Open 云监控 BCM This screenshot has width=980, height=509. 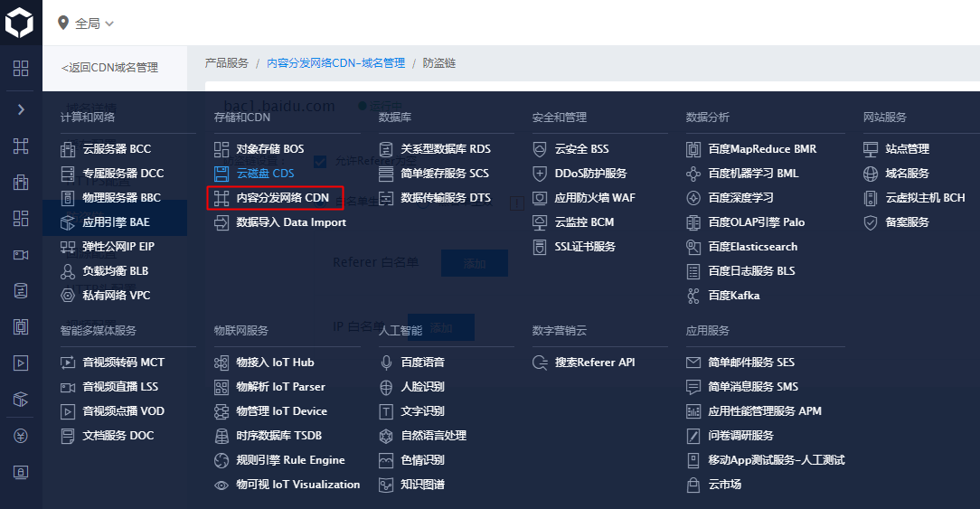(584, 222)
